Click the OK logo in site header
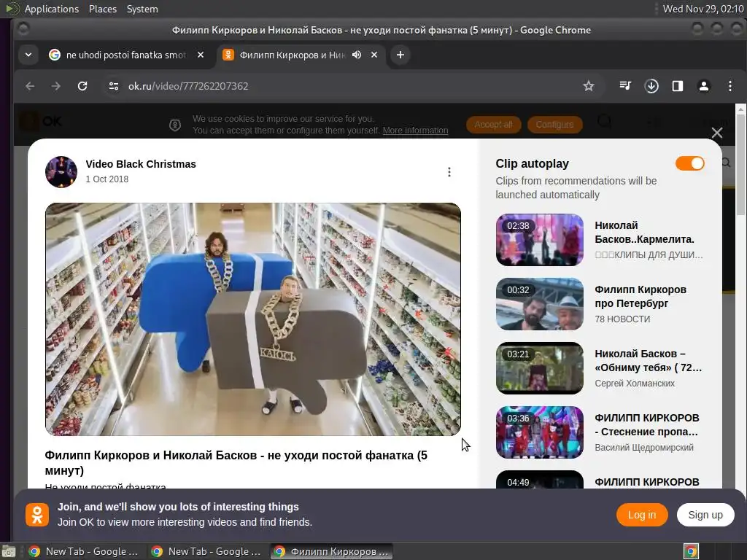Viewport: 747px width, 560px height. point(42,122)
